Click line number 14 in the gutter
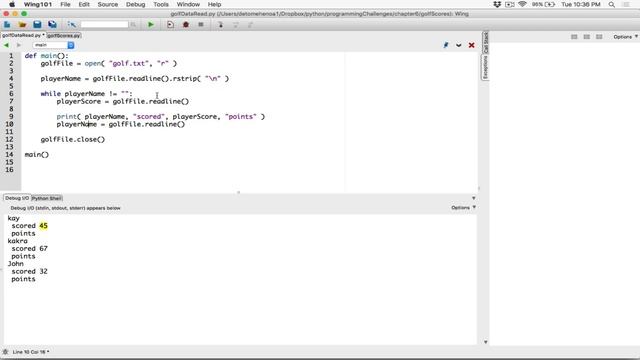The height and width of the screenshot is (360, 640). 9,155
